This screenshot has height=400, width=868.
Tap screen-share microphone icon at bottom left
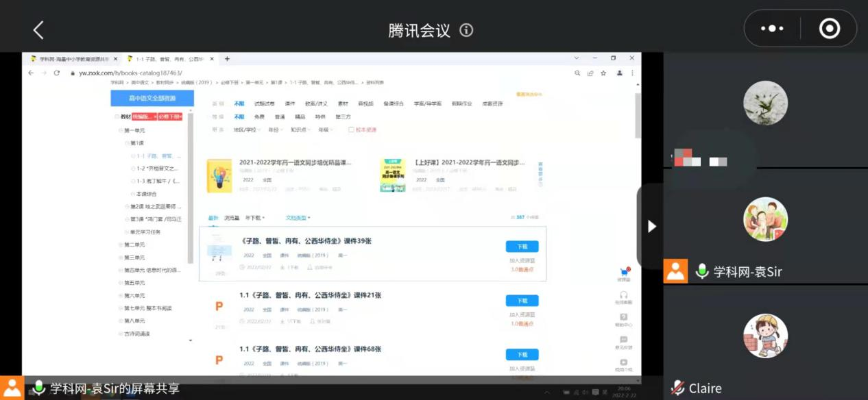click(x=38, y=388)
